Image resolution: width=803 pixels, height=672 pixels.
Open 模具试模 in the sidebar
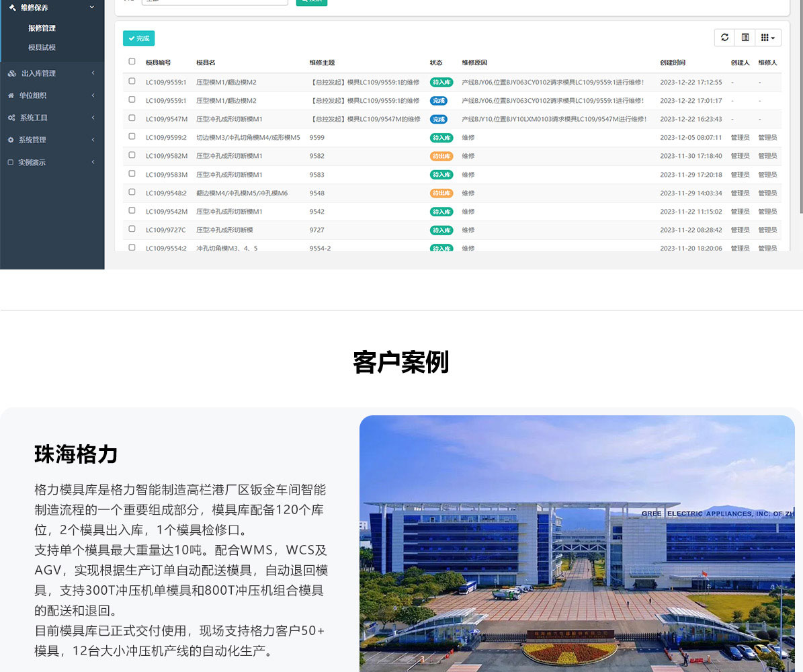click(42, 48)
